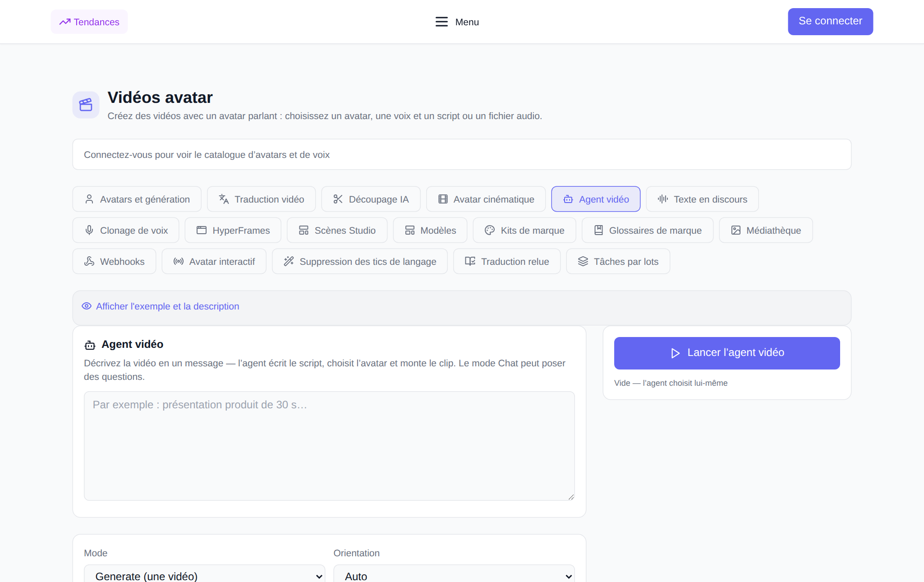Viewport: 924px width, 582px height.
Task: Select the Avatar cinématique tab
Action: pos(486,199)
